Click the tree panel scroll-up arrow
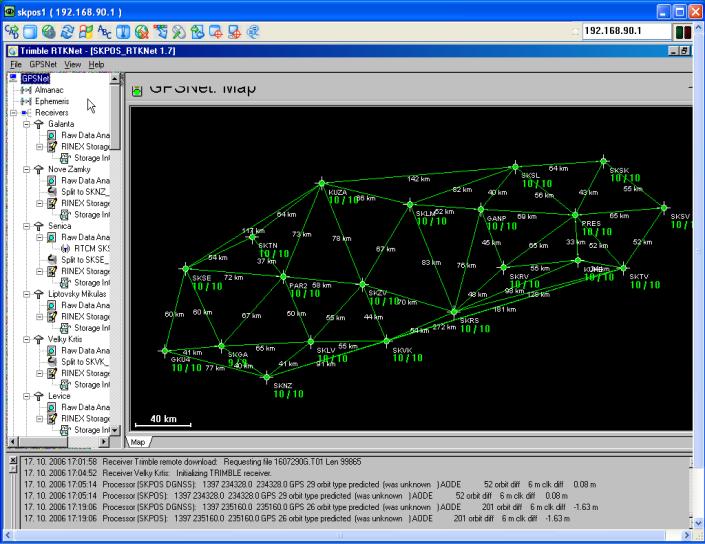 [115, 79]
